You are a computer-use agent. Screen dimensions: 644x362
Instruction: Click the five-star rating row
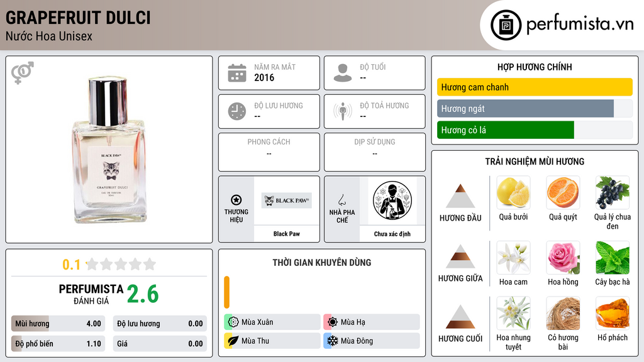click(121, 264)
